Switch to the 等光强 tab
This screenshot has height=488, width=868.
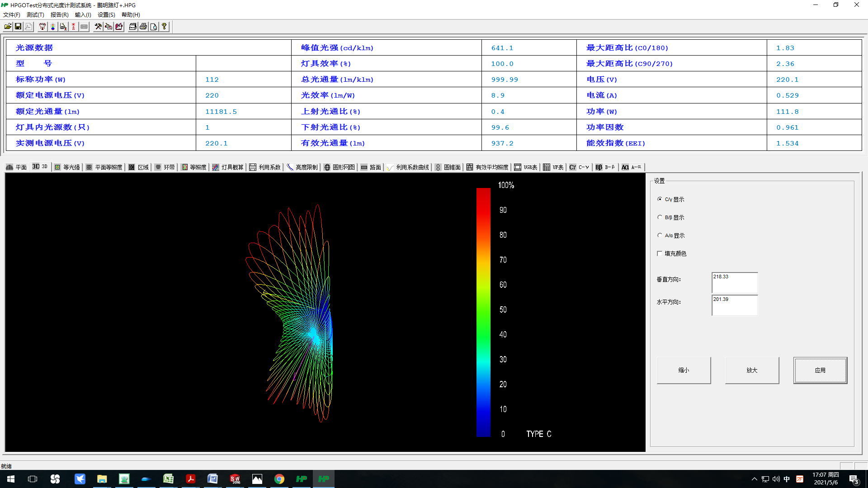pos(67,167)
